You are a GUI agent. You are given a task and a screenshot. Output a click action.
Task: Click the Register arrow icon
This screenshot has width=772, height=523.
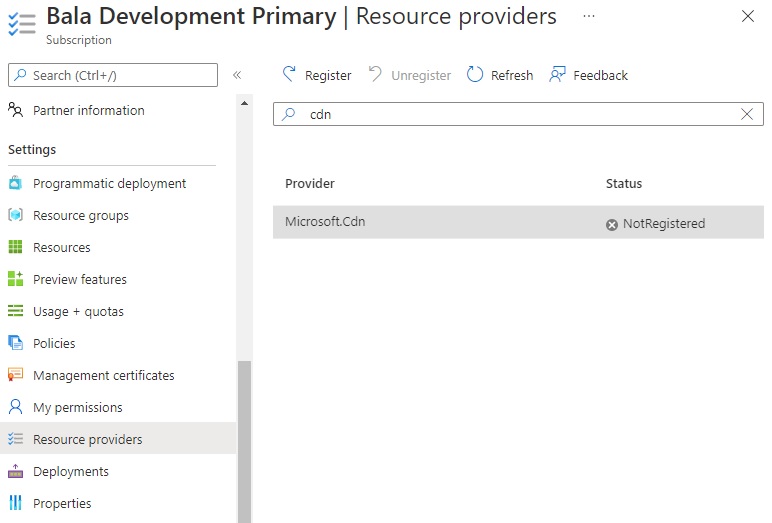(x=289, y=74)
